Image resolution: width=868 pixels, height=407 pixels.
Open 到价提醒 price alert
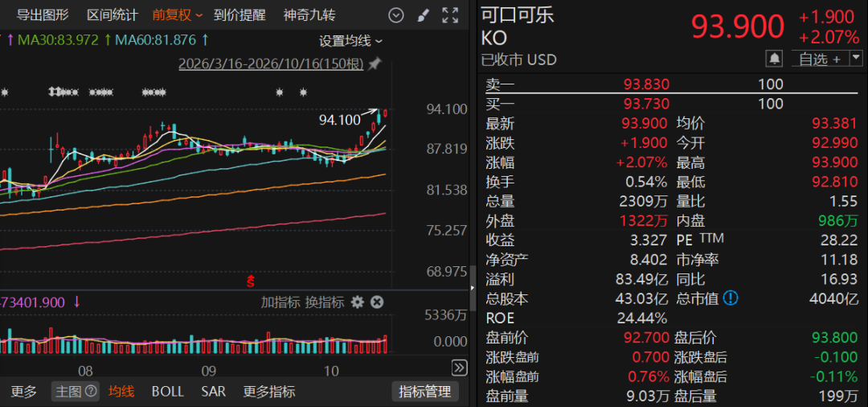240,15
